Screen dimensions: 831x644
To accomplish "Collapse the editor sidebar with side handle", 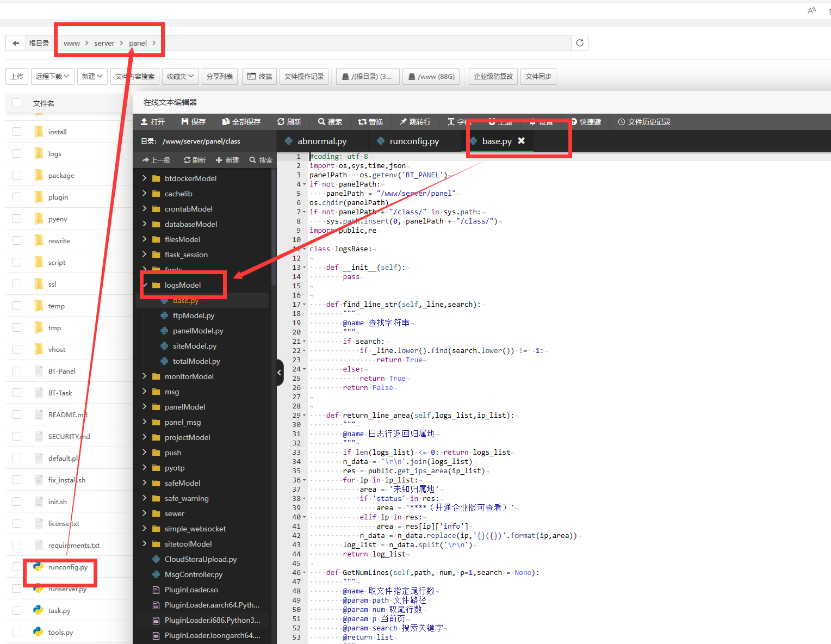I will point(280,373).
